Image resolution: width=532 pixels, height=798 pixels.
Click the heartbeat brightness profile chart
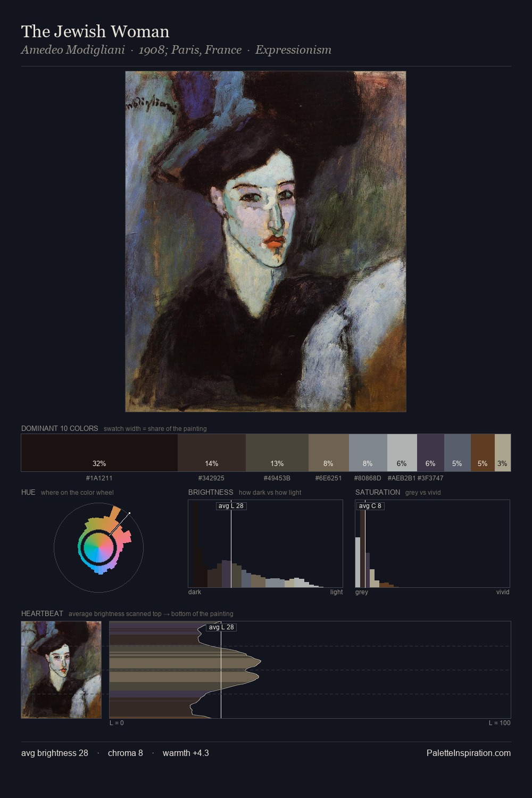pyautogui.click(x=310, y=670)
